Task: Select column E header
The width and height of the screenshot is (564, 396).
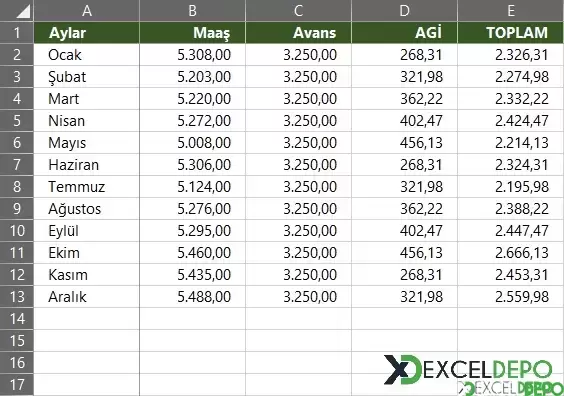Action: click(x=511, y=10)
